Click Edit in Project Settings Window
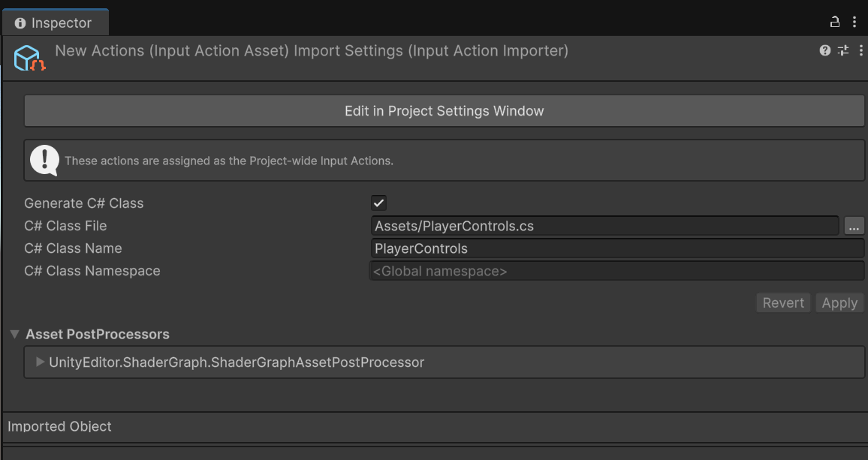The height and width of the screenshot is (460, 868). (x=444, y=111)
